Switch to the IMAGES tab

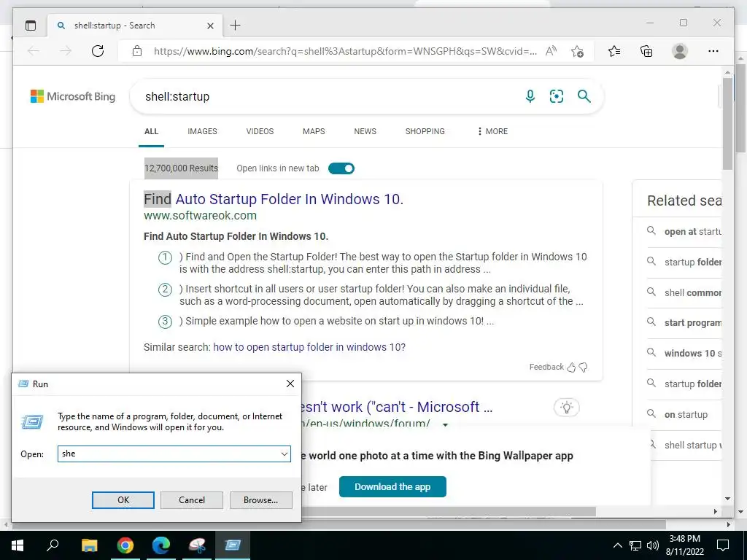[x=202, y=131]
